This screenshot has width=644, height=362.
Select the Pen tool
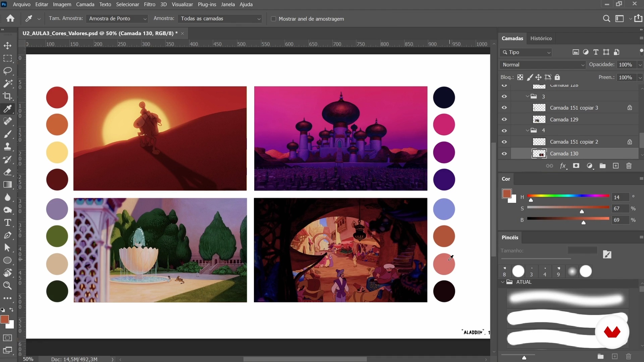point(7,235)
